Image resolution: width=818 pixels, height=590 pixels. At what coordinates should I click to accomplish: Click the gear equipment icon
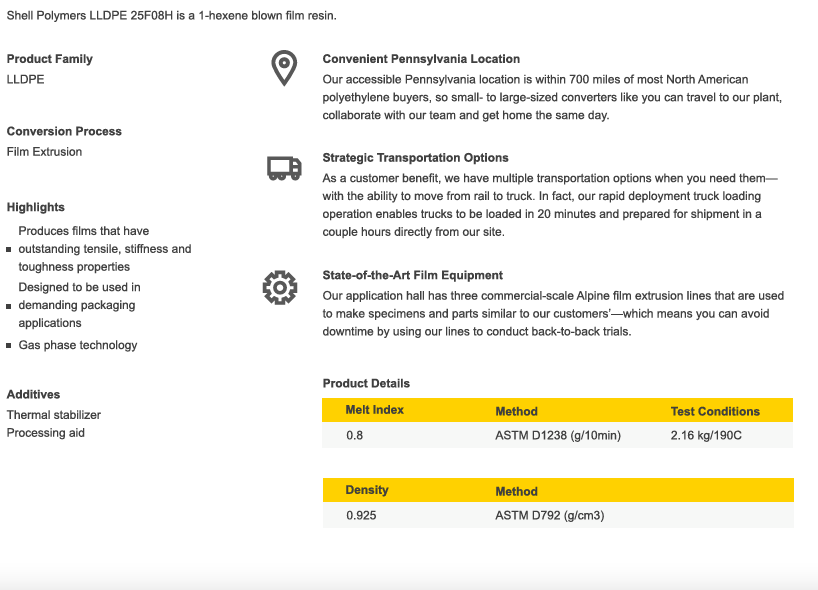[x=280, y=287]
